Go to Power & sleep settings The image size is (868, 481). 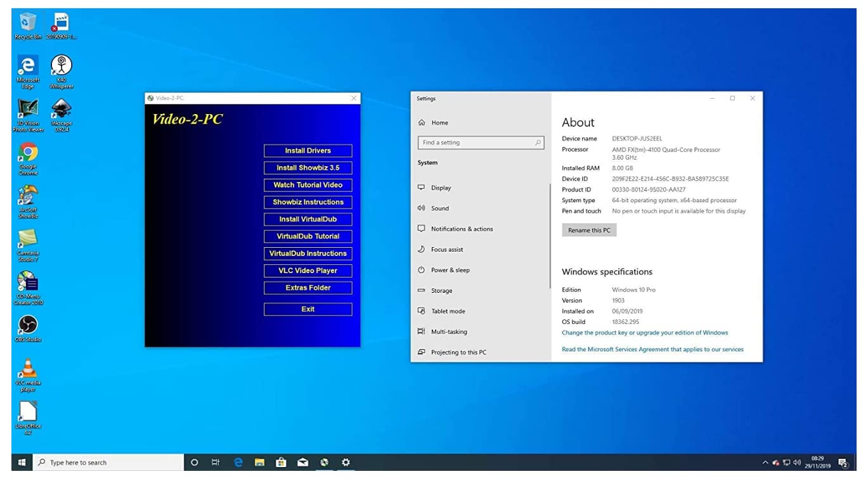[450, 270]
